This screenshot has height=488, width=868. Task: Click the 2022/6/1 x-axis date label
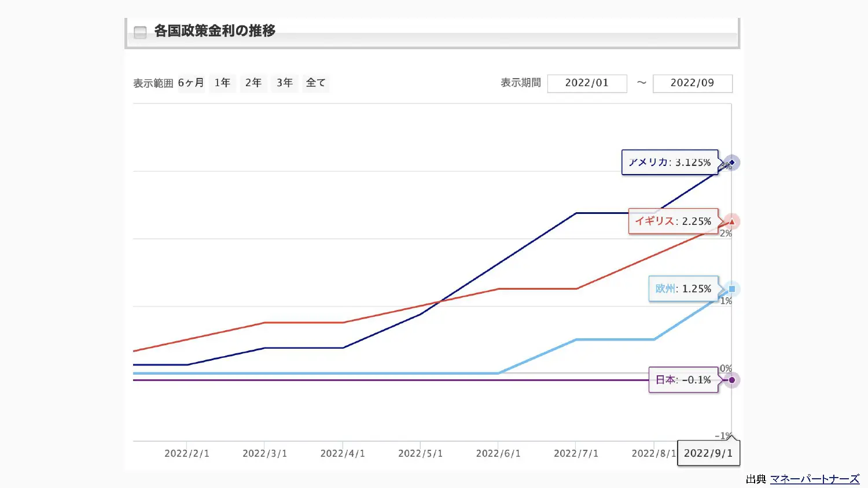[498, 453]
